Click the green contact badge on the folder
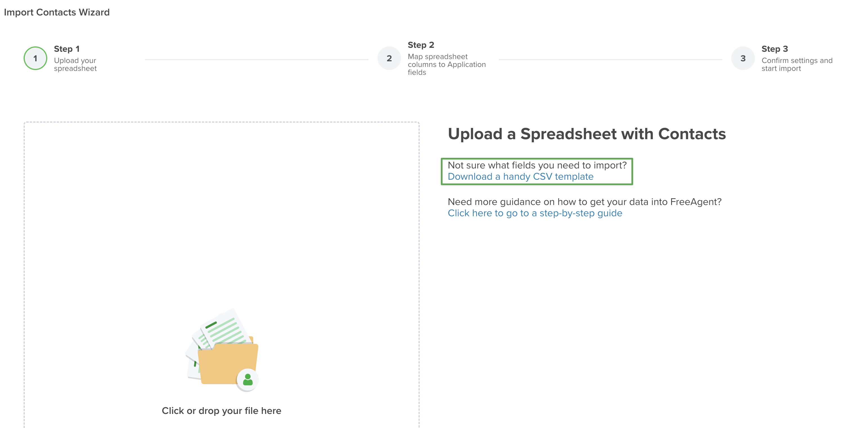Viewport: 868px width, 428px height. tap(248, 380)
